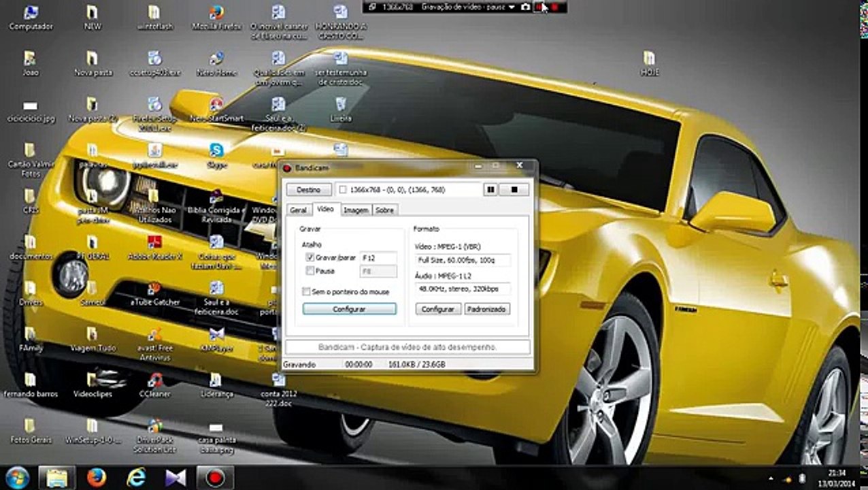Click the Bandicam icon in the taskbar

[x=215, y=478]
